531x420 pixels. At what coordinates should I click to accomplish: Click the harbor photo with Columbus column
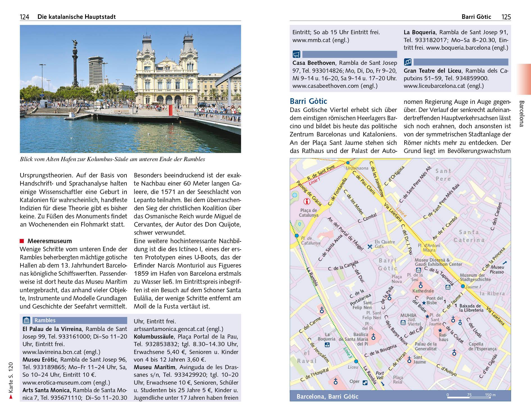click(130, 89)
